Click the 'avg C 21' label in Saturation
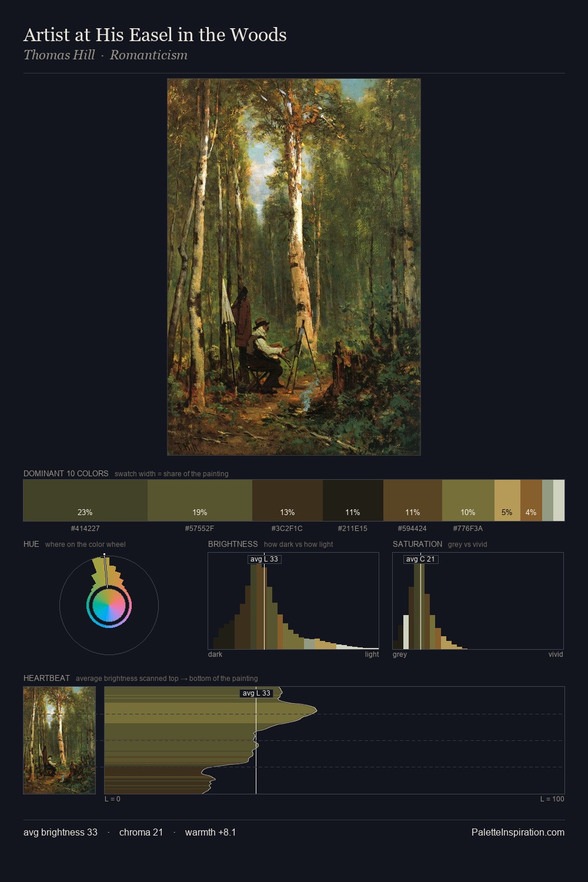588x882 pixels. (x=420, y=559)
